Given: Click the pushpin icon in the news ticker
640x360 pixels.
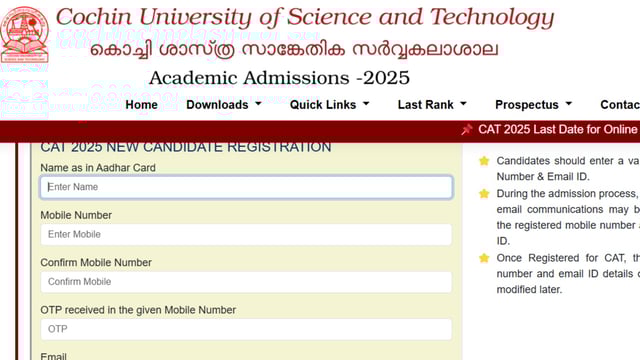Looking at the screenshot, I should (467, 130).
